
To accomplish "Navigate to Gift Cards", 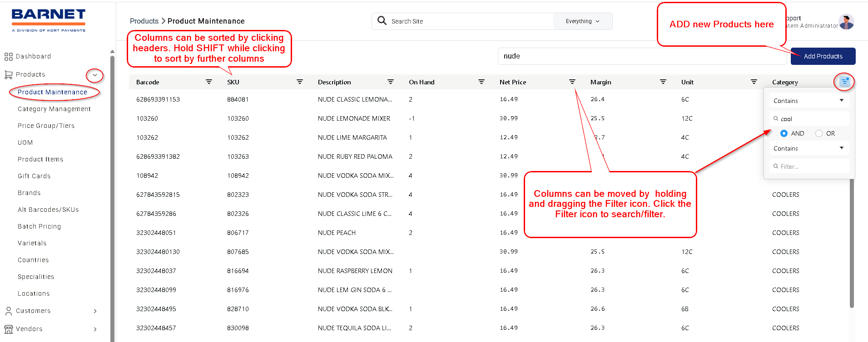I will pos(34,176).
